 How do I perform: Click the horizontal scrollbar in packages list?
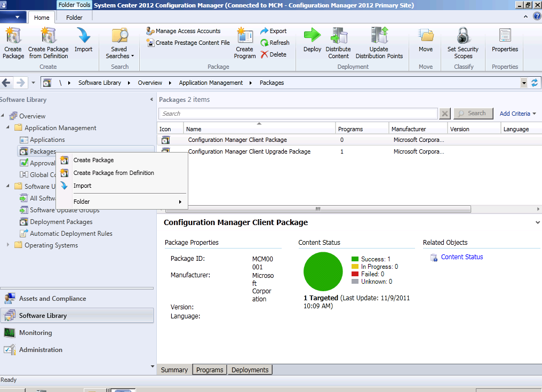pyautogui.click(x=317, y=209)
